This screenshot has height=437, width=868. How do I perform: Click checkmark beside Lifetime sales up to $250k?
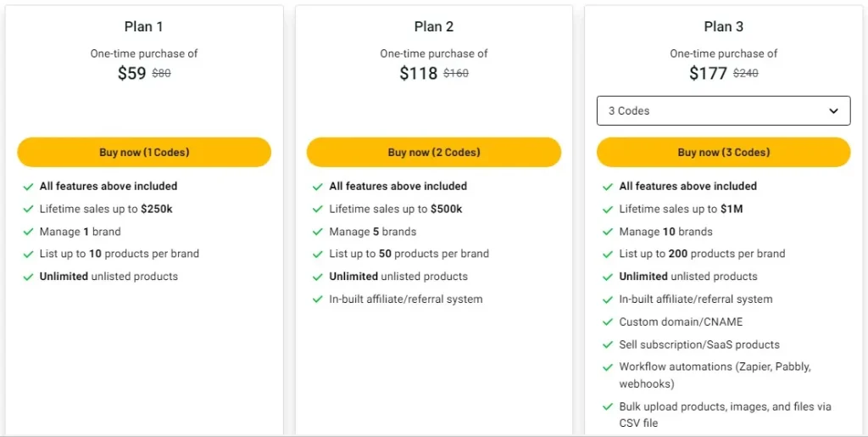(x=28, y=210)
